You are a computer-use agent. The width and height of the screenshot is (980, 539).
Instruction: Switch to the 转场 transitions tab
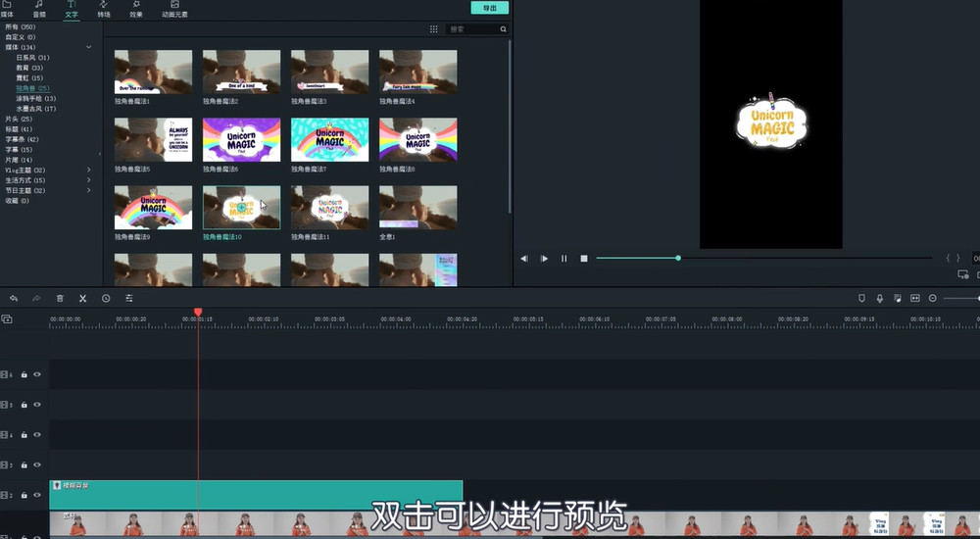click(104, 10)
